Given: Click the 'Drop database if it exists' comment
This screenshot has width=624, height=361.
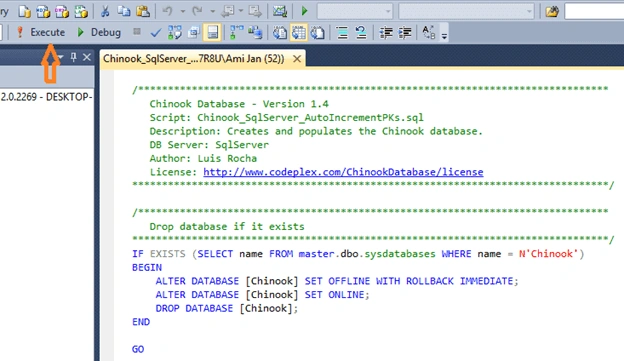Looking at the screenshot, I should 227,226.
